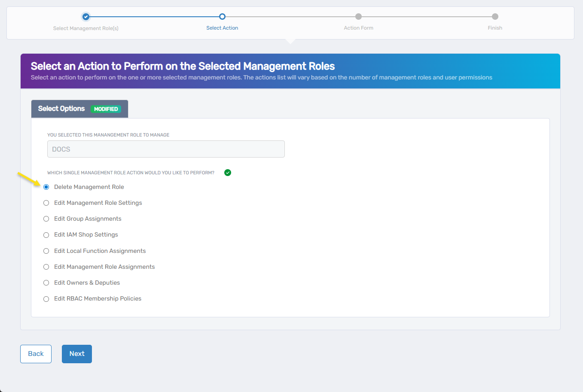Image resolution: width=583 pixels, height=392 pixels.
Task: Click the completed checkmark on Select Management Role(s) step
Action: coord(85,17)
